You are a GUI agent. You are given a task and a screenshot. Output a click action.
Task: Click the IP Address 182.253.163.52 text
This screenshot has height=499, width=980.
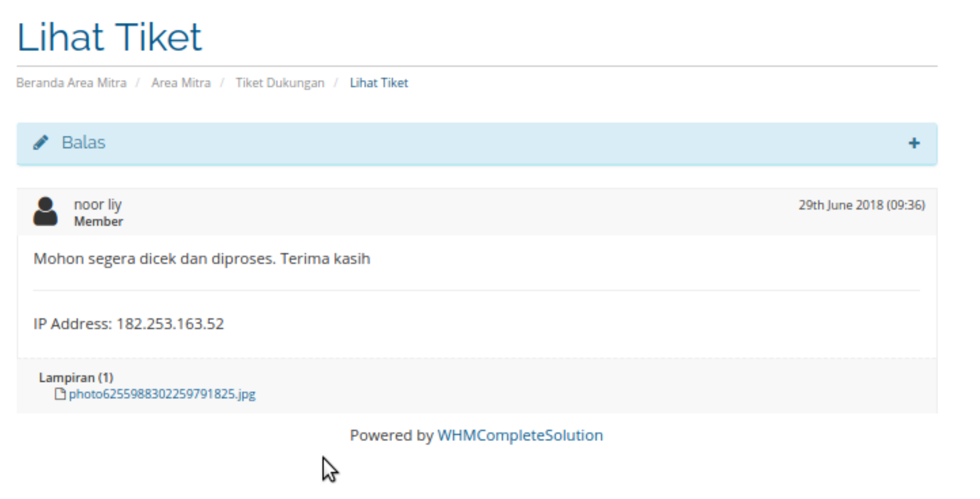click(129, 324)
